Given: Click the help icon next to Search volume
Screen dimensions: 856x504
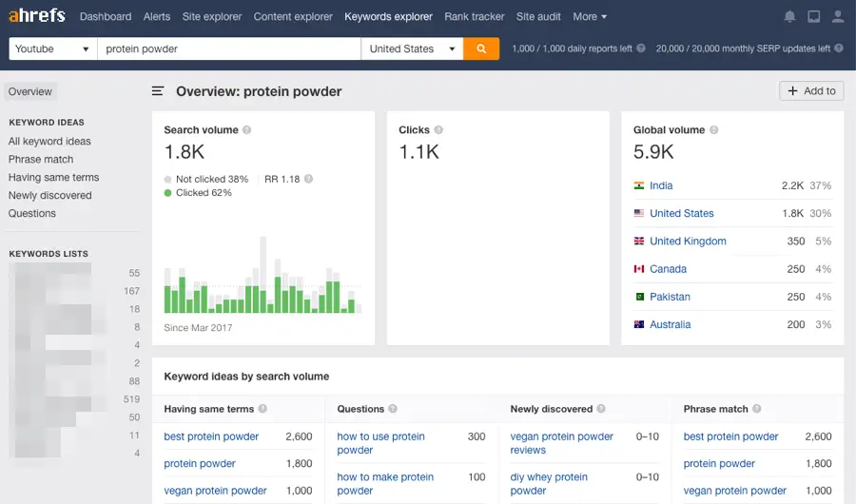Looking at the screenshot, I should 247,130.
